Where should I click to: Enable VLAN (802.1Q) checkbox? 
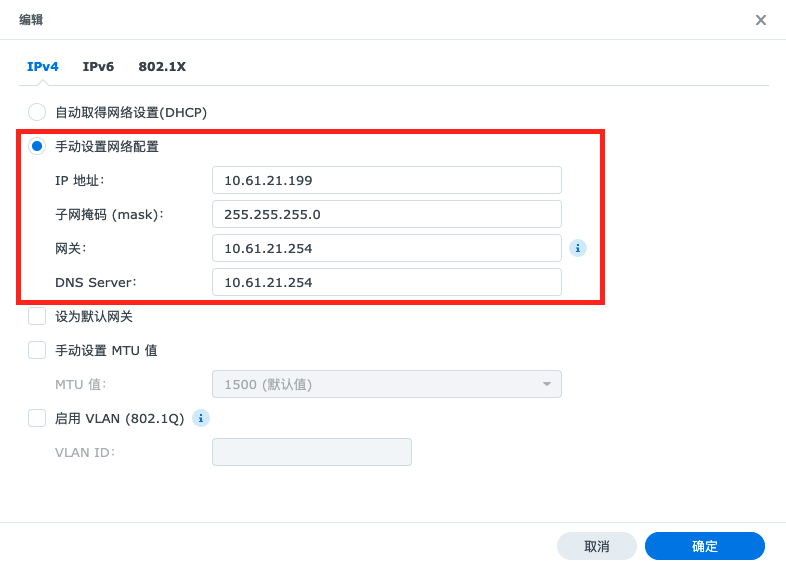[x=37, y=418]
